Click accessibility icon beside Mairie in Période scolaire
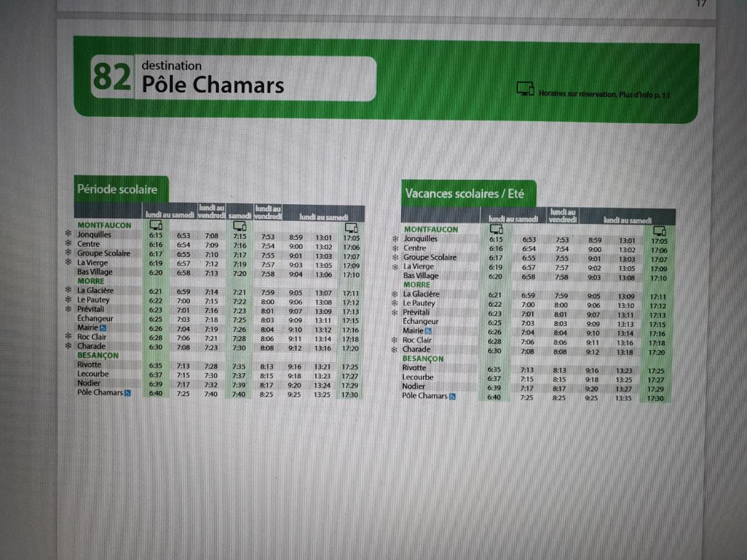Image resolution: width=747 pixels, height=560 pixels. pyautogui.click(x=103, y=328)
